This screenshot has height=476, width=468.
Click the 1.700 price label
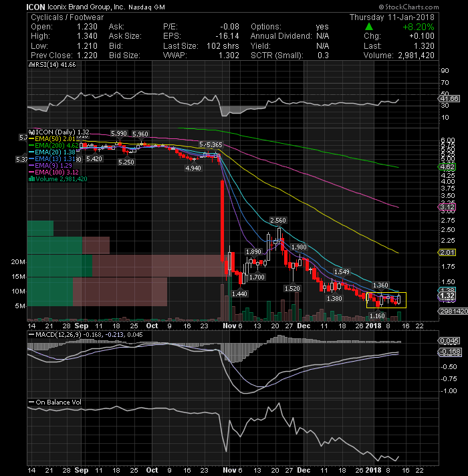[257, 277]
